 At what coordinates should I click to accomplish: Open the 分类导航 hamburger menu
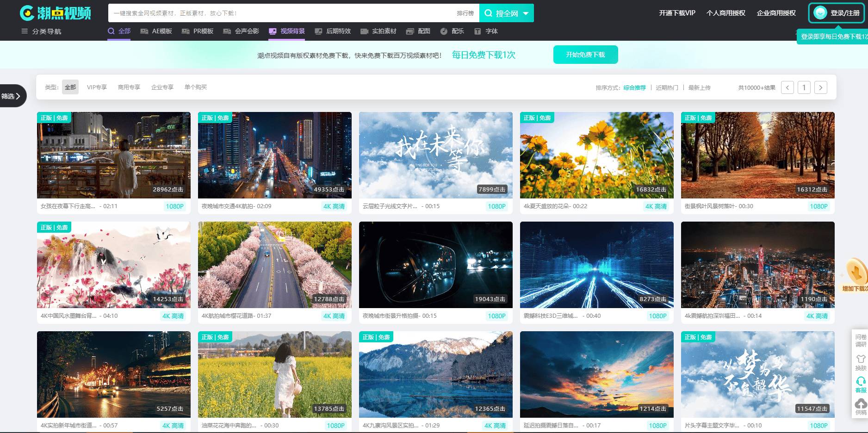point(25,31)
